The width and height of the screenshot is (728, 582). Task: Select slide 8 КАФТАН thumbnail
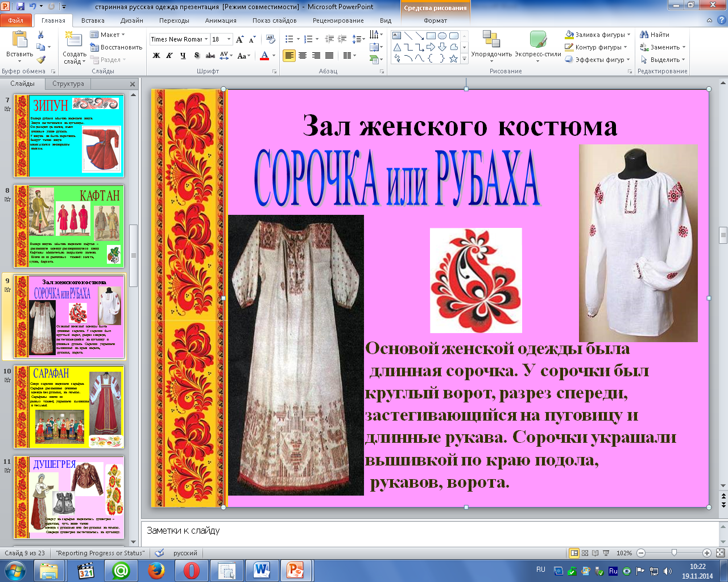coord(68,226)
